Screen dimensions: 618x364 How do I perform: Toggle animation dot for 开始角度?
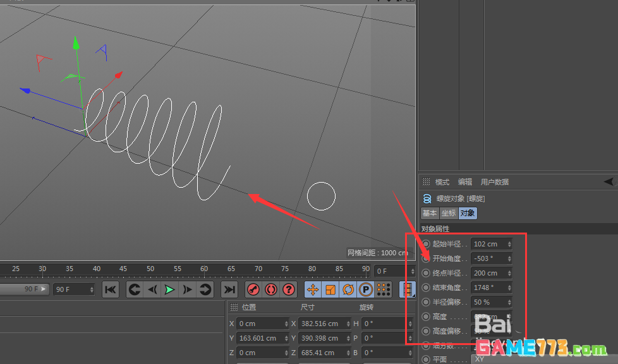pyautogui.click(x=426, y=258)
